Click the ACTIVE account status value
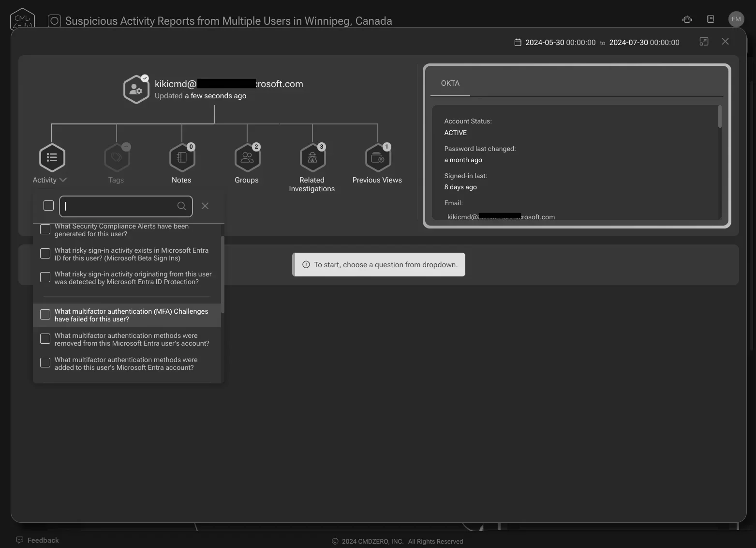Screen dimensions: 756x548 coord(456,133)
